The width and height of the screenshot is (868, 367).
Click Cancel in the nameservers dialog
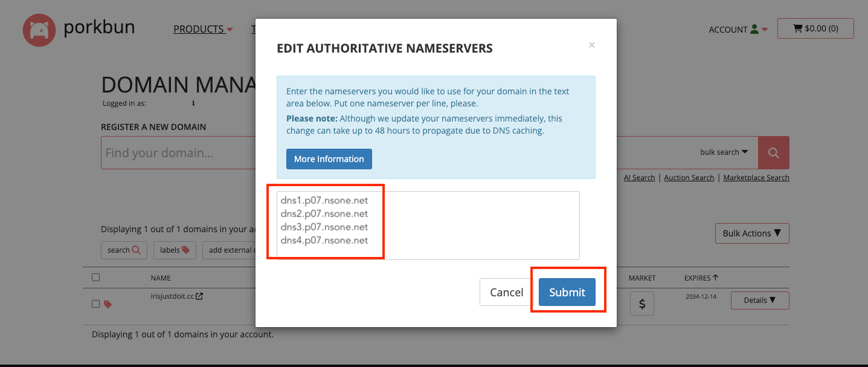pyautogui.click(x=506, y=292)
